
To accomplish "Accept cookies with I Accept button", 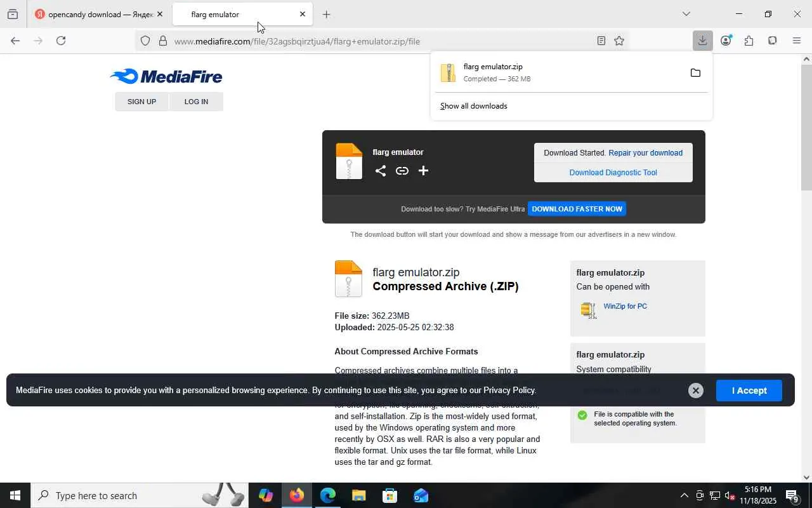I will (749, 391).
